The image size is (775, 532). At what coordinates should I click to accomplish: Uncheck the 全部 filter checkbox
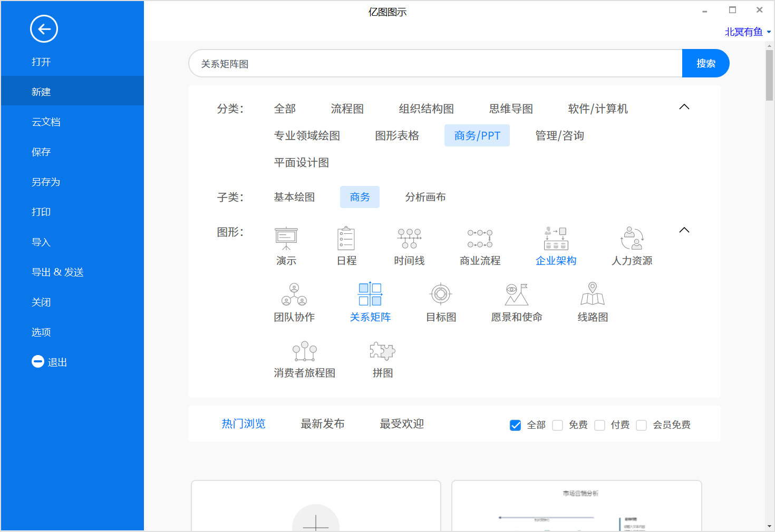pyautogui.click(x=516, y=425)
